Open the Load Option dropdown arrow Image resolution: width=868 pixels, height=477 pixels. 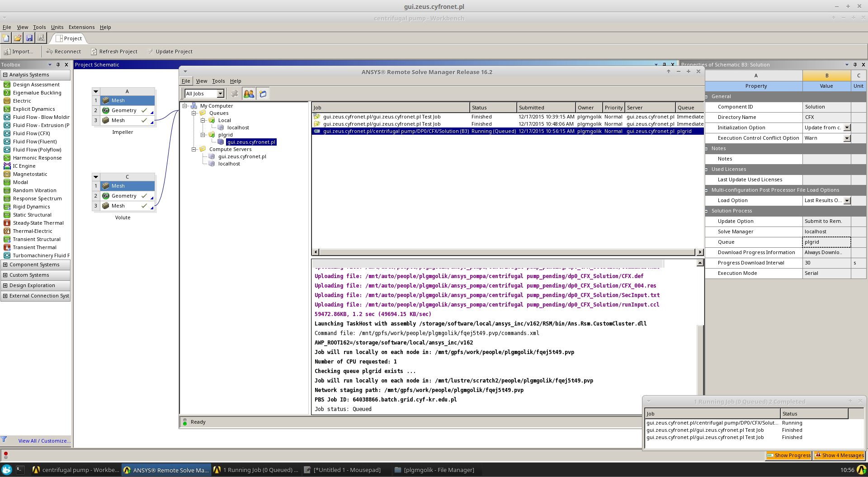[847, 200]
